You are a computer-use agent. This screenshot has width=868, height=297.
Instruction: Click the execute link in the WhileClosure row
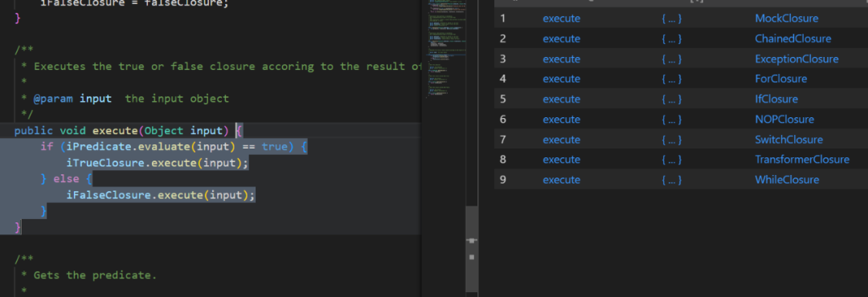tap(561, 180)
